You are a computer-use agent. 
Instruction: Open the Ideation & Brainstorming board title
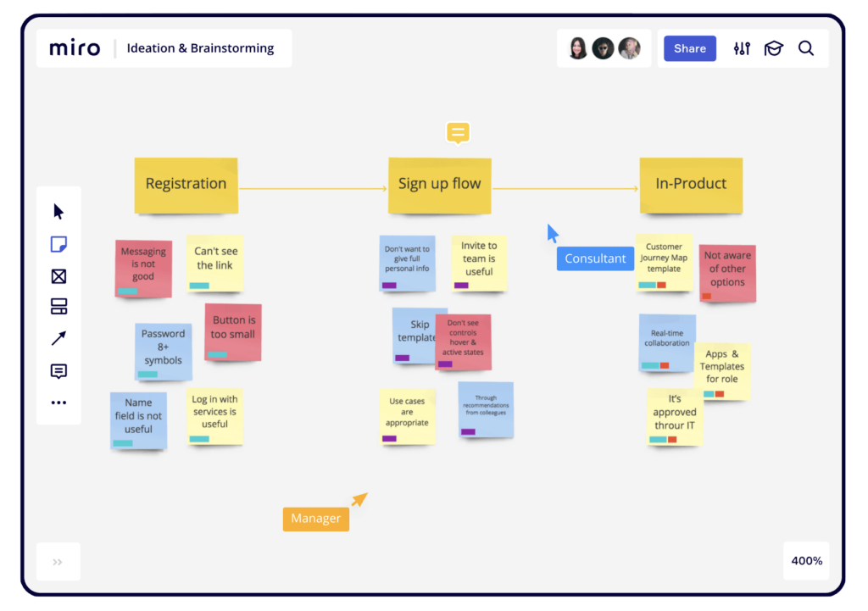[x=200, y=48]
